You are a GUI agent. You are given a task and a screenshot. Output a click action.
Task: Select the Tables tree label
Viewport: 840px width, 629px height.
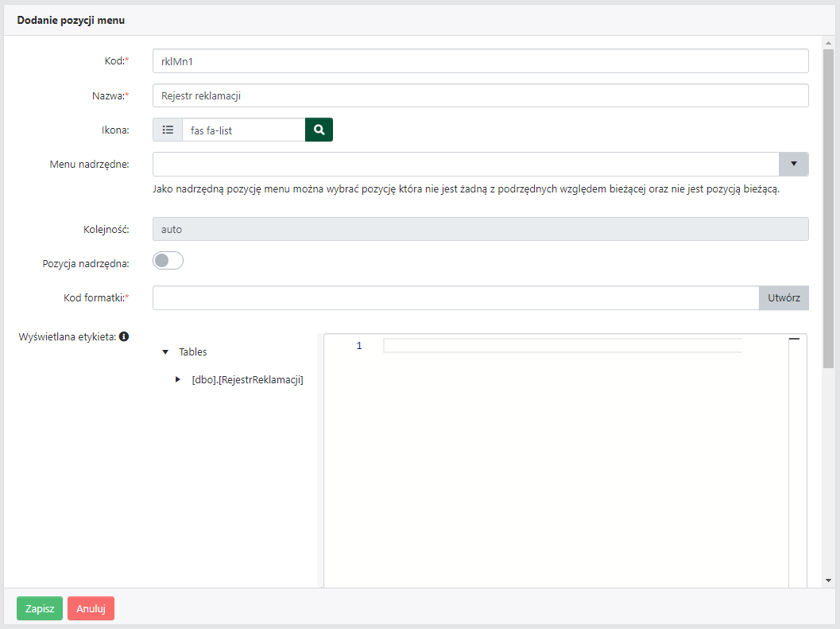192,351
